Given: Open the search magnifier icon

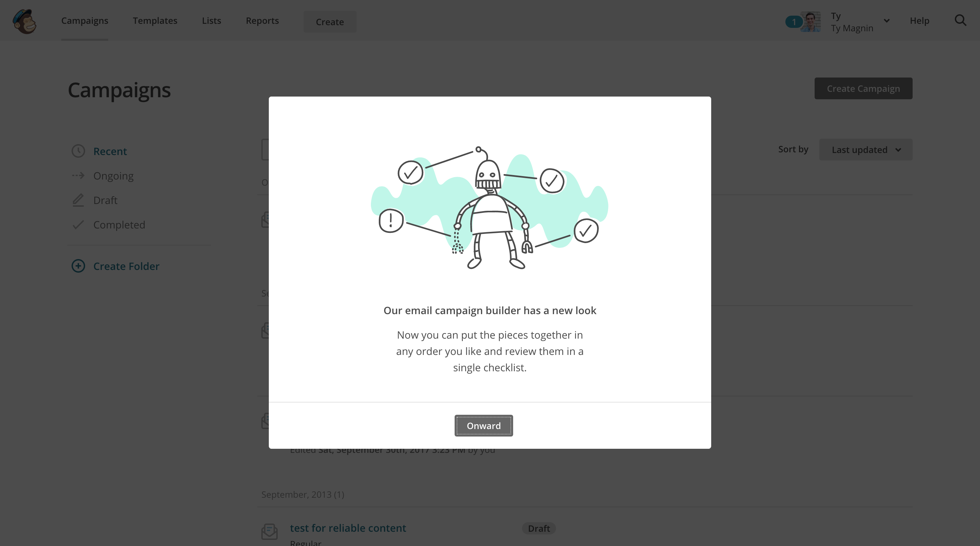Looking at the screenshot, I should (960, 20).
